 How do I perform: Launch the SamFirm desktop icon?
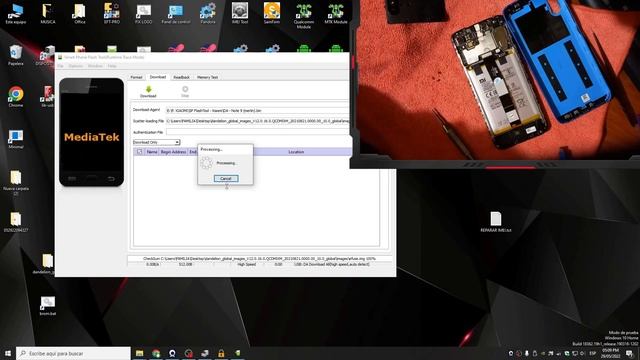pos(271,13)
